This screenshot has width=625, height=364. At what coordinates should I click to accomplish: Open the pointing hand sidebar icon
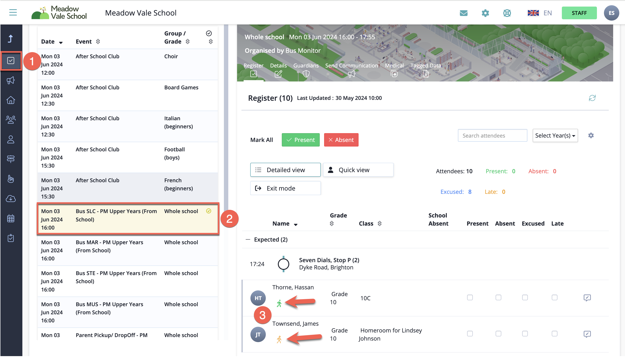tap(11, 179)
